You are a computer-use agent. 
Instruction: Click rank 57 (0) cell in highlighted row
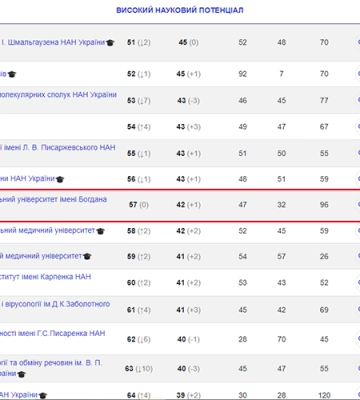point(139,205)
